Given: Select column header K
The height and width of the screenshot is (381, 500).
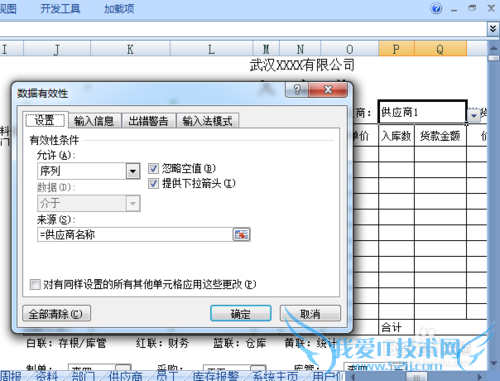Looking at the screenshot, I should coord(130,49).
